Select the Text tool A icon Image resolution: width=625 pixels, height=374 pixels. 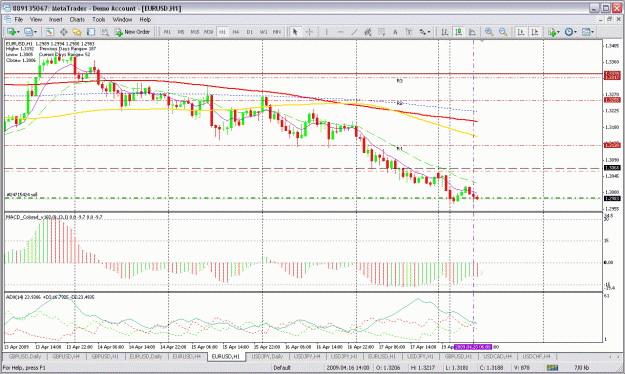(395, 32)
